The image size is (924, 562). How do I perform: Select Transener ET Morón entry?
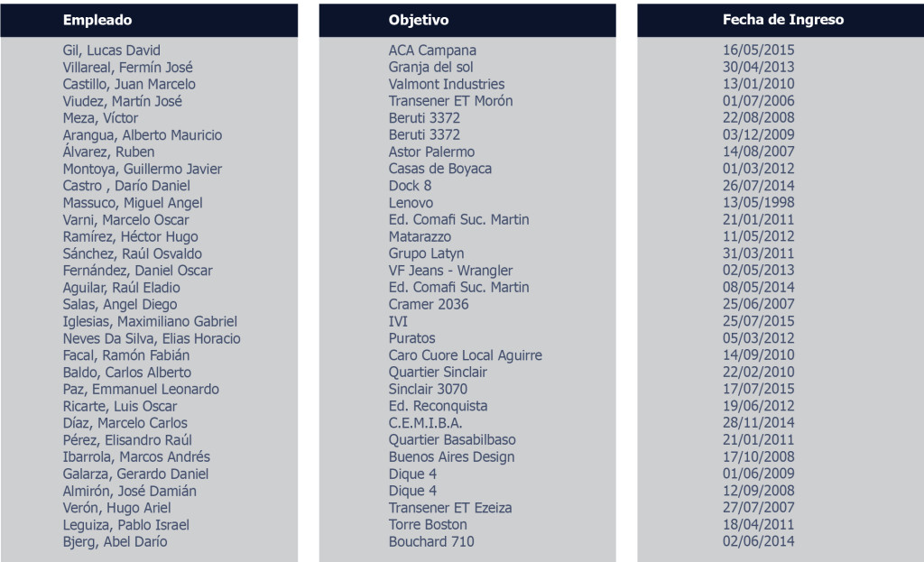click(450, 101)
